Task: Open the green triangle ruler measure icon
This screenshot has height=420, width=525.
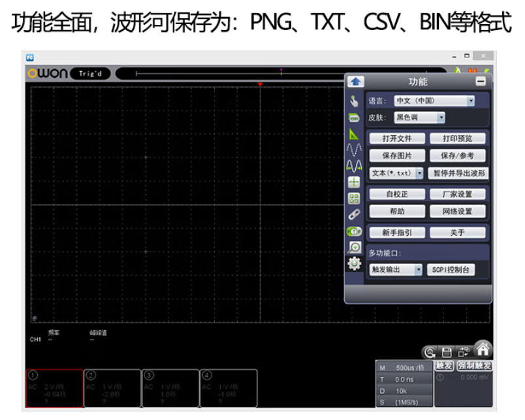Action: pyautogui.click(x=354, y=134)
